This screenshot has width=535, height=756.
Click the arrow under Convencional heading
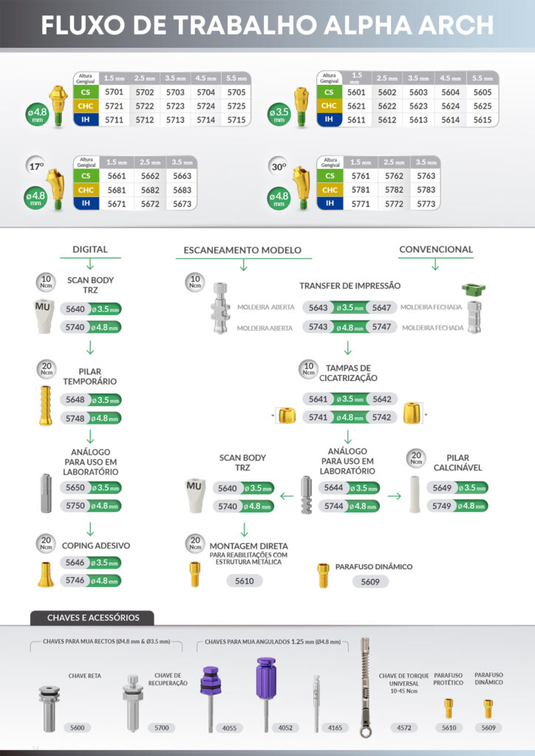coord(435,264)
